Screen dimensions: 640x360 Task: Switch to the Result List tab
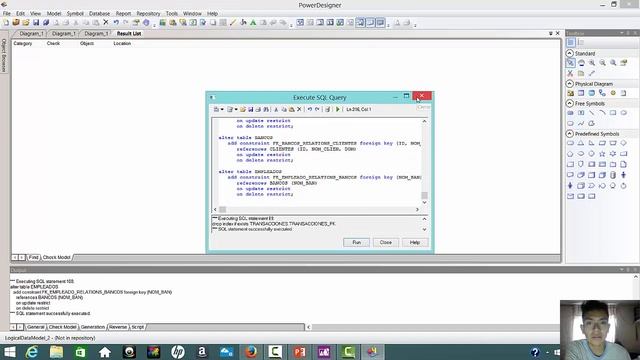point(129,33)
